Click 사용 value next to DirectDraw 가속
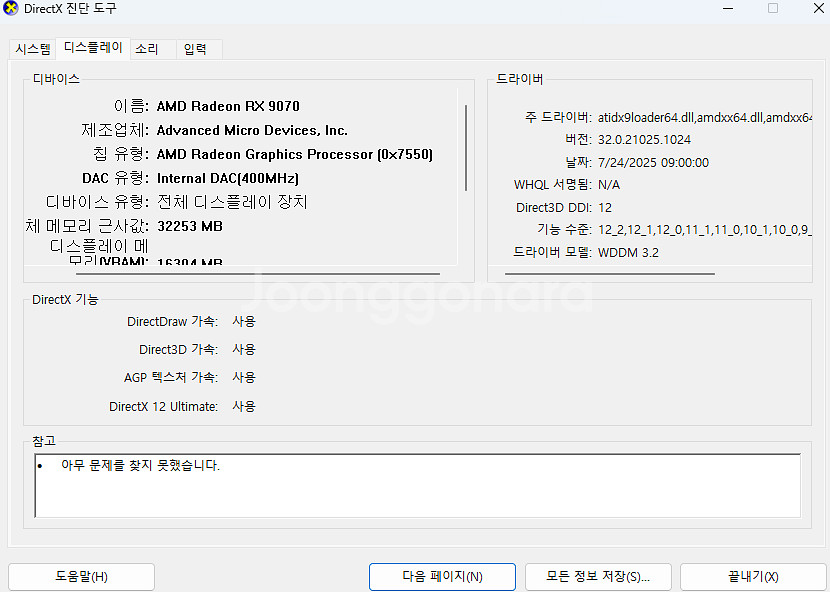 point(244,321)
